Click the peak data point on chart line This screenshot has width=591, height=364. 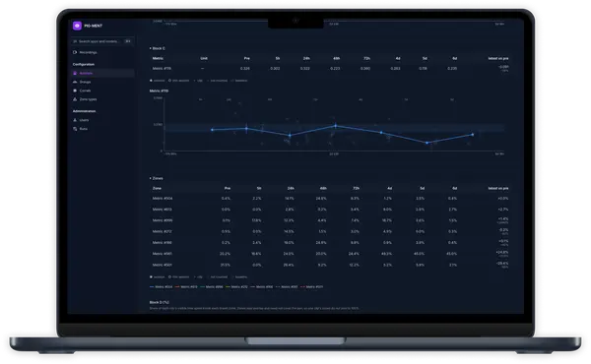click(x=336, y=126)
